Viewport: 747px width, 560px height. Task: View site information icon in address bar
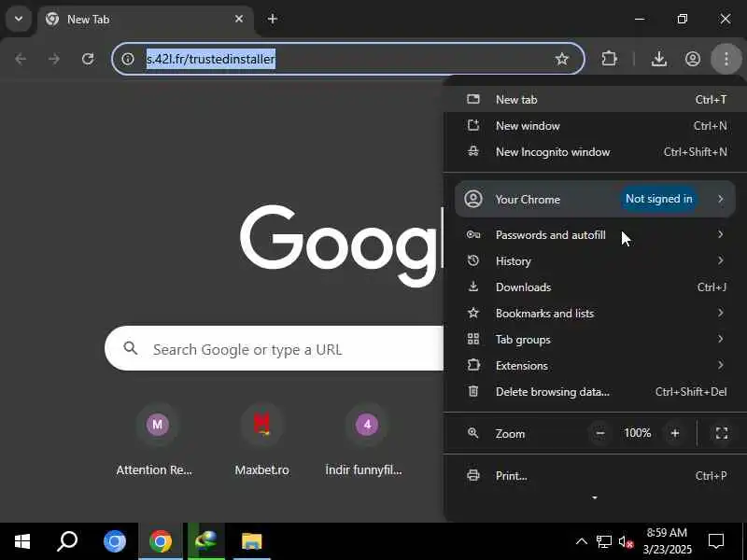click(128, 59)
